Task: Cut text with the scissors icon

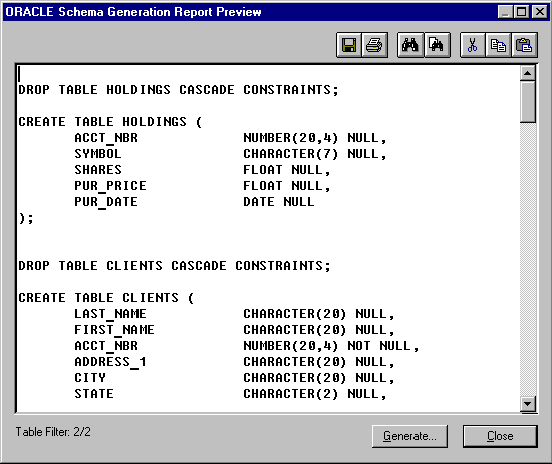Action: 473,45
